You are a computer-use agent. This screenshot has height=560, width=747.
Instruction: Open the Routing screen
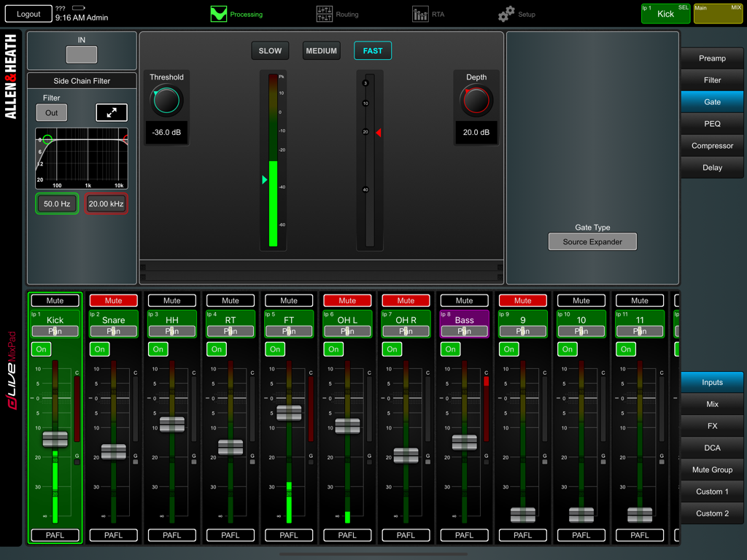tap(334, 13)
